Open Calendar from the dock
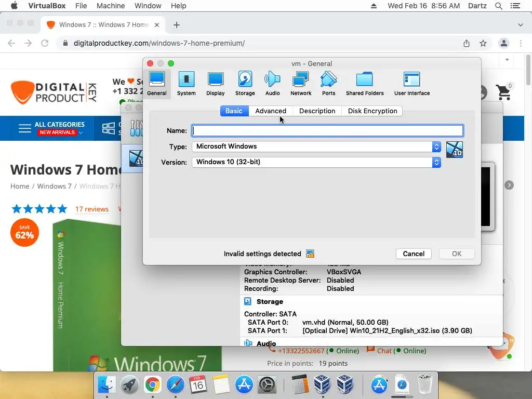Screen dimensions: 532x399 coord(198,384)
